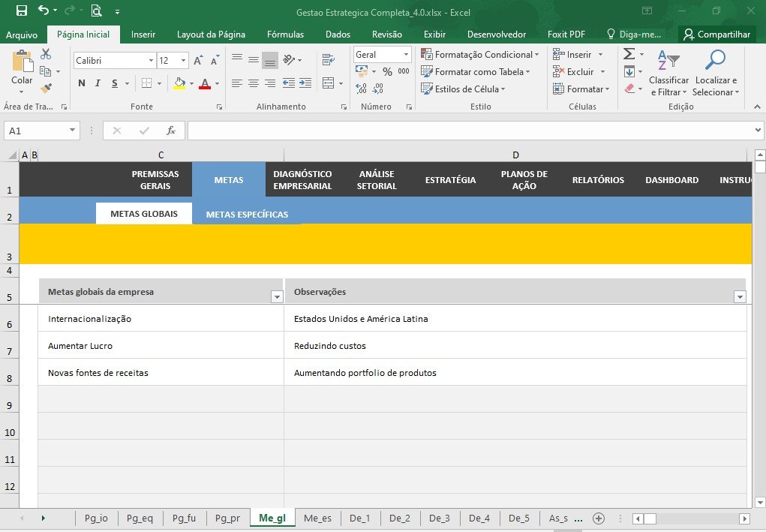Decrease the cell indent
Image resolution: width=766 pixels, height=532 pixels.
click(x=289, y=83)
